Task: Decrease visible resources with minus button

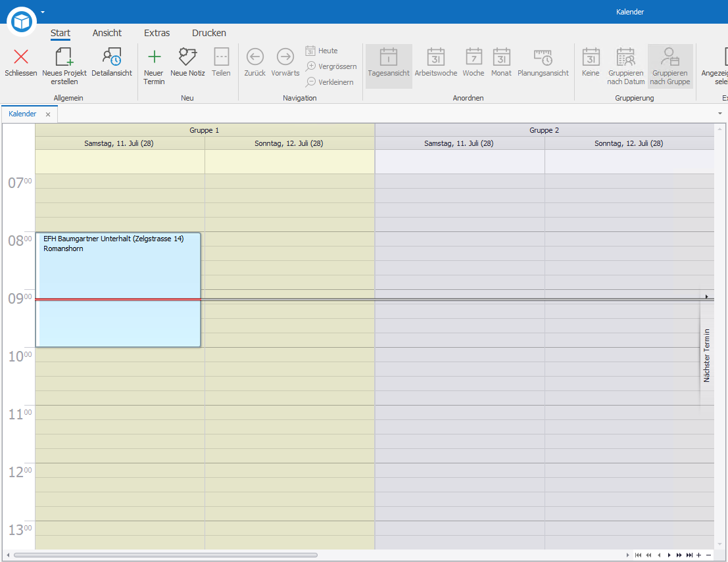Action: pyautogui.click(x=708, y=555)
